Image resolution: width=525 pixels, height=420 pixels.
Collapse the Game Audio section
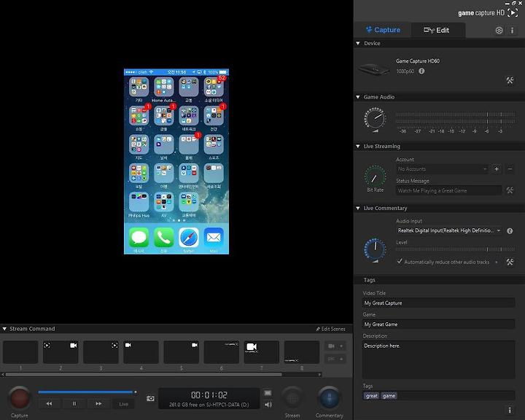[358, 97]
